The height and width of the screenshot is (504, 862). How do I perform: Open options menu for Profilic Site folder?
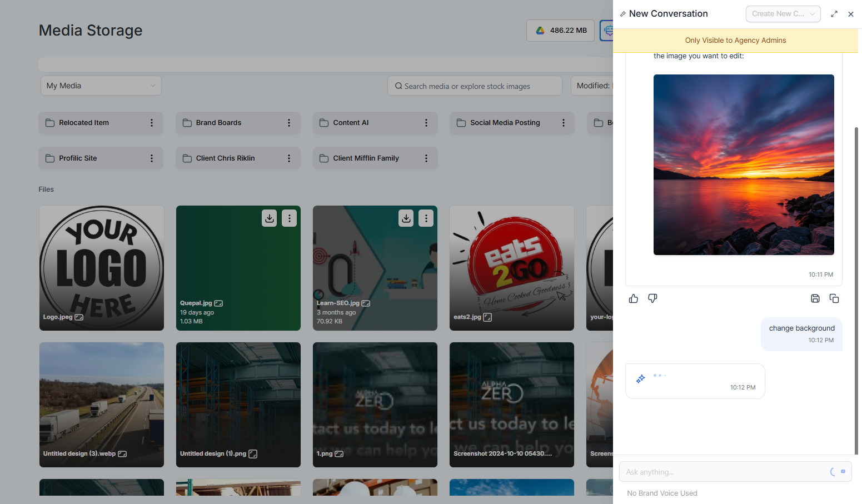click(152, 158)
